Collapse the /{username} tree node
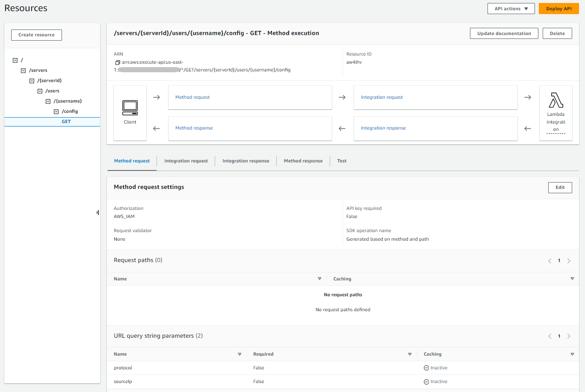The image size is (585, 392). point(47,101)
